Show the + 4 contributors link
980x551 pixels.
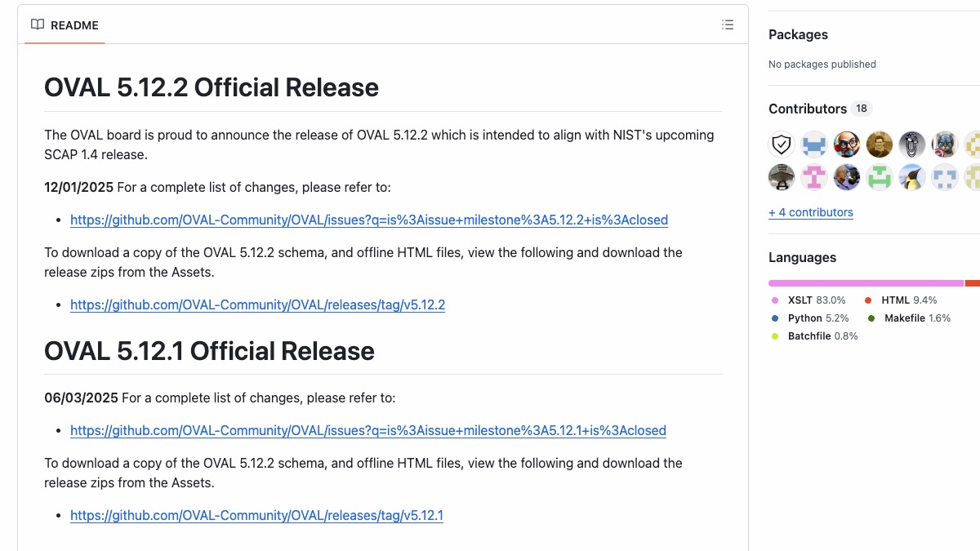pos(810,212)
